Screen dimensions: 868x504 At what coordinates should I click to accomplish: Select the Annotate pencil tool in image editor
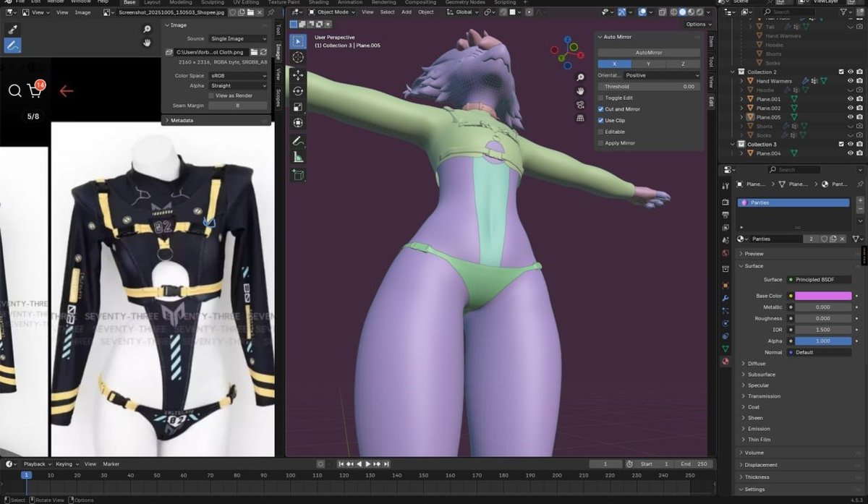[12, 46]
